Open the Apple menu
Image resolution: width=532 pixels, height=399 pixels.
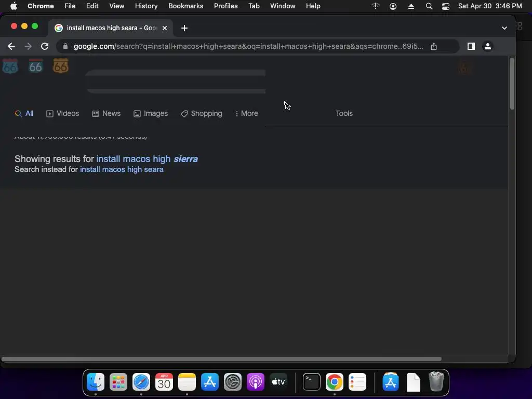14,6
